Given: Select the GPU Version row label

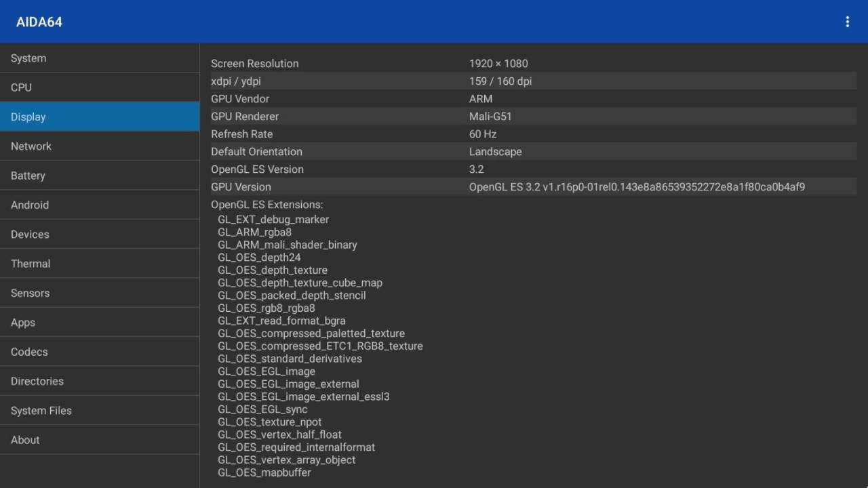Looking at the screenshot, I should [x=241, y=187].
